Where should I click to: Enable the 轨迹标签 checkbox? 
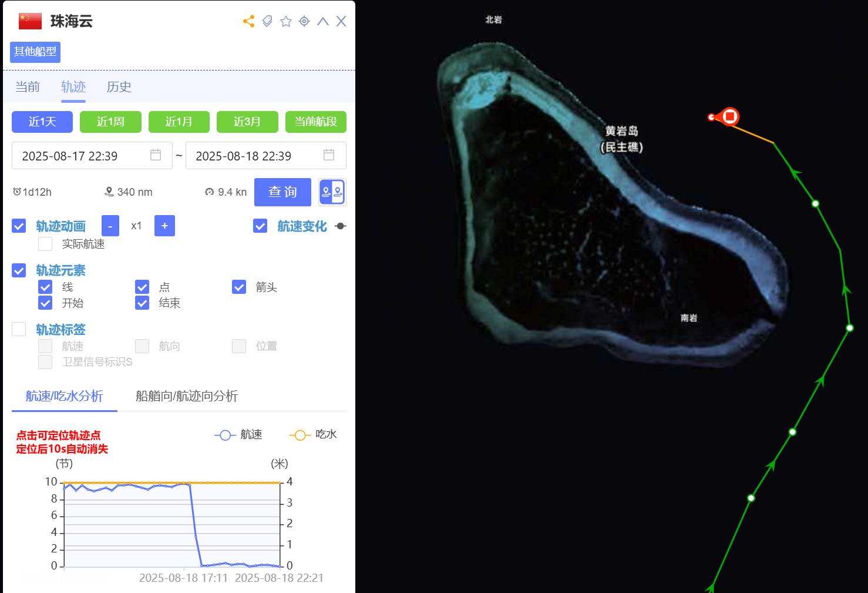[x=19, y=329]
